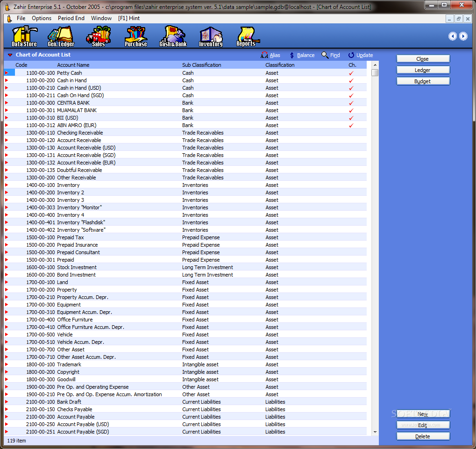Open the Period End menu
The image size is (476, 449).
click(71, 18)
